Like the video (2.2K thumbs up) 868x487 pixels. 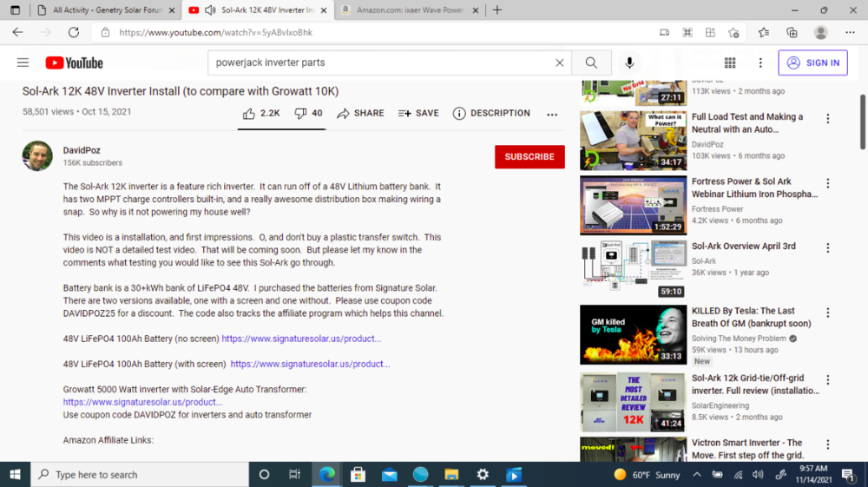(x=261, y=114)
